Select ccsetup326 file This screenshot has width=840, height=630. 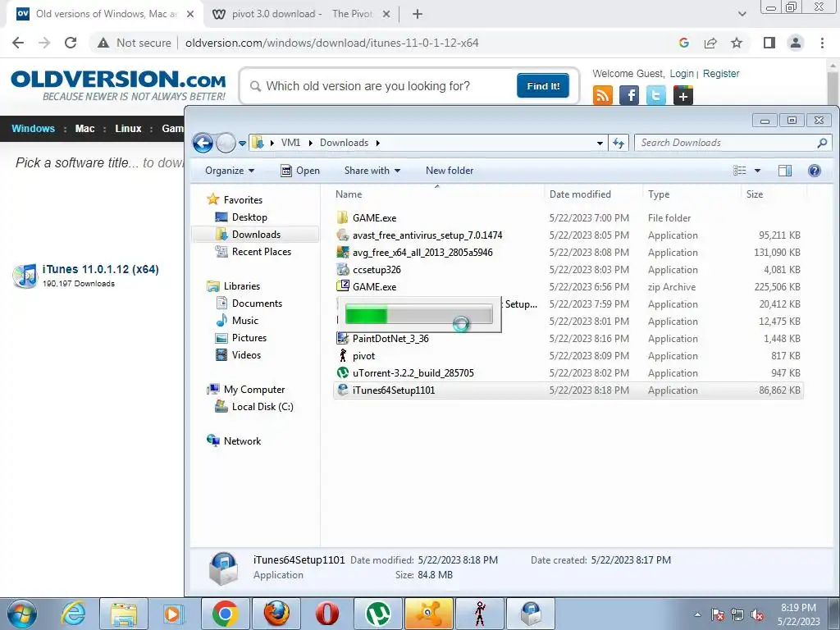(x=568, y=269)
